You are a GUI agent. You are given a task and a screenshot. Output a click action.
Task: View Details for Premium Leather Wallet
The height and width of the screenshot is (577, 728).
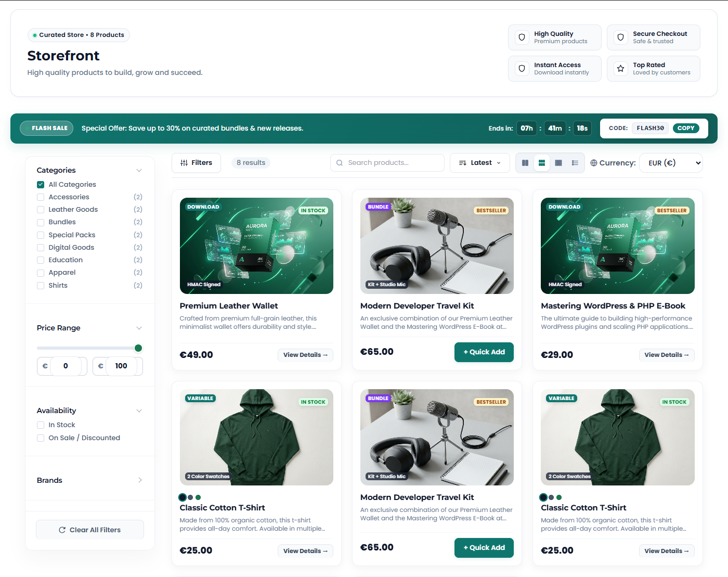pyautogui.click(x=305, y=355)
